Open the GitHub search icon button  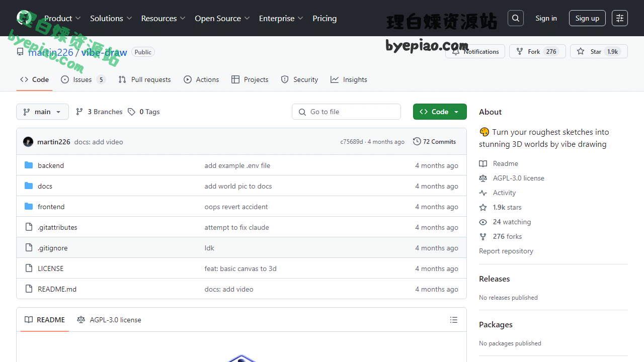[x=516, y=18]
